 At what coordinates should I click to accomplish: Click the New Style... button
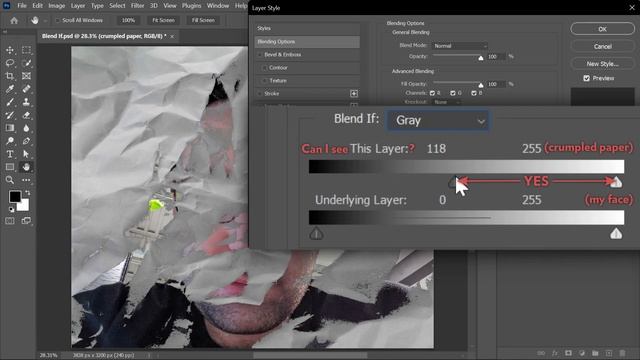click(602, 64)
